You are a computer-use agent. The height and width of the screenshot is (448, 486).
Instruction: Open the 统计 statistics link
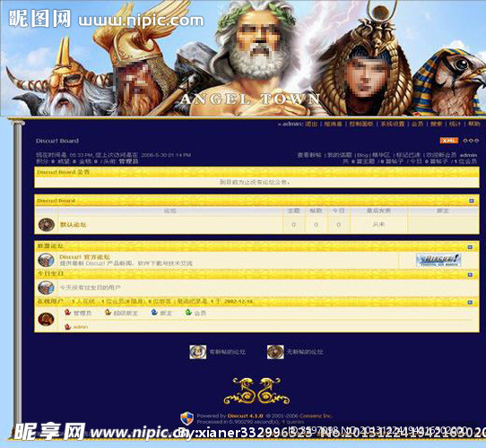(455, 124)
